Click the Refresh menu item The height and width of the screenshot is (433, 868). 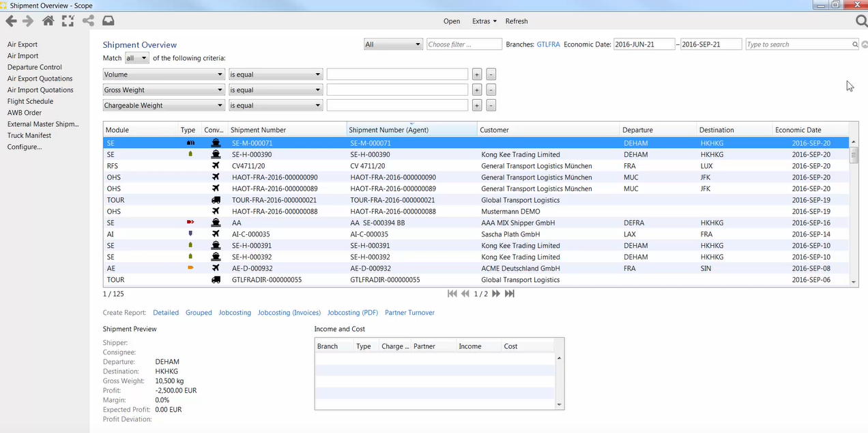[517, 21]
